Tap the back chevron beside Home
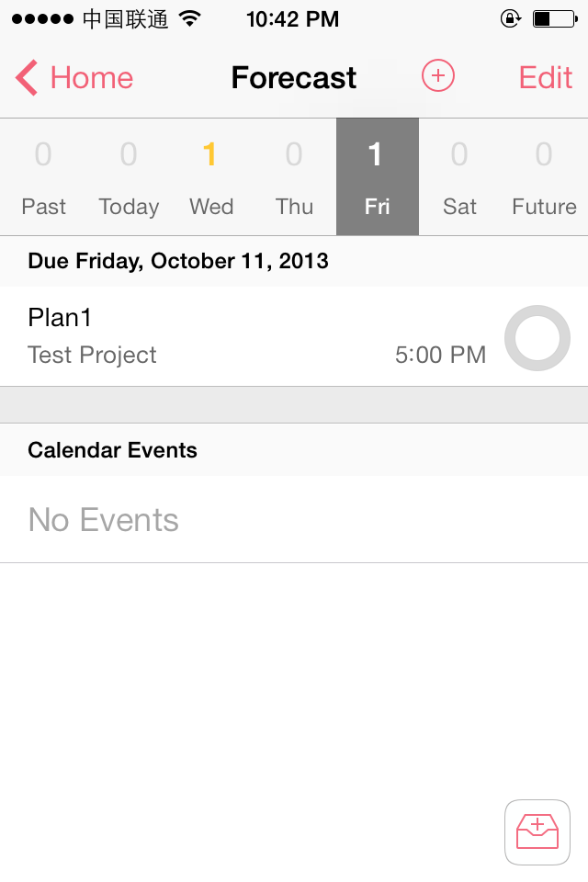 [27, 77]
